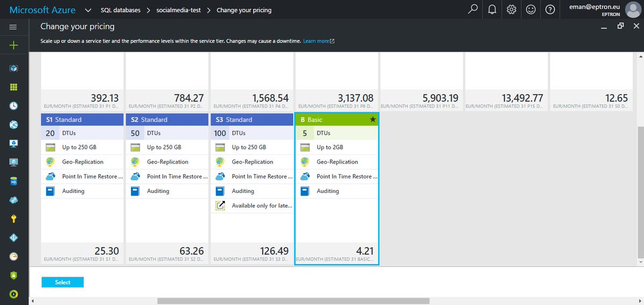The height and width of the screenshot is (305, 644).
Task: Click the 'Available only for late...' icon in S3
Action: click(220, 205)
